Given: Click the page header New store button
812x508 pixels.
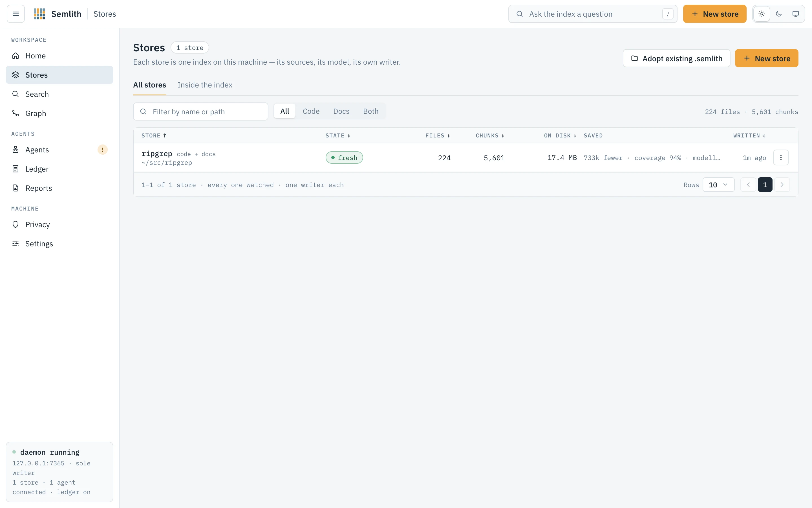Looking at the screenshot, I should [x=766, y=58].
